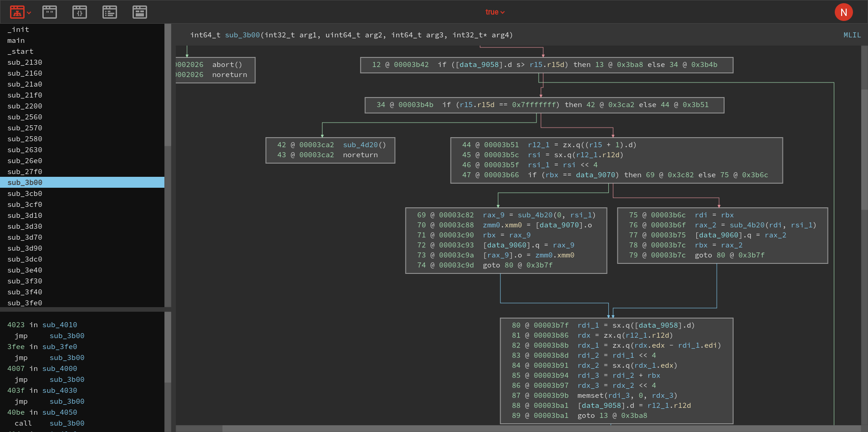This screenshot has width=868, height=432.
Task: Select sub_3cb0 in the function list
Action: [82, 194]
